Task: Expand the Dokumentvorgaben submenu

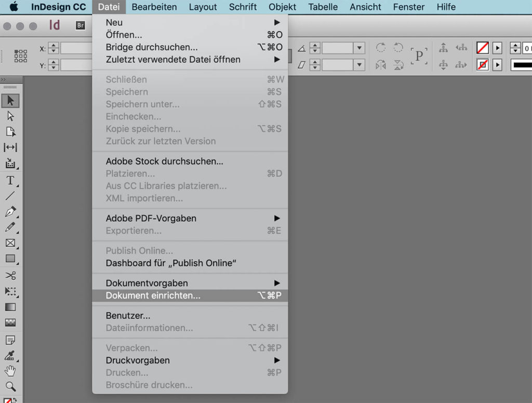Action: 190,283
